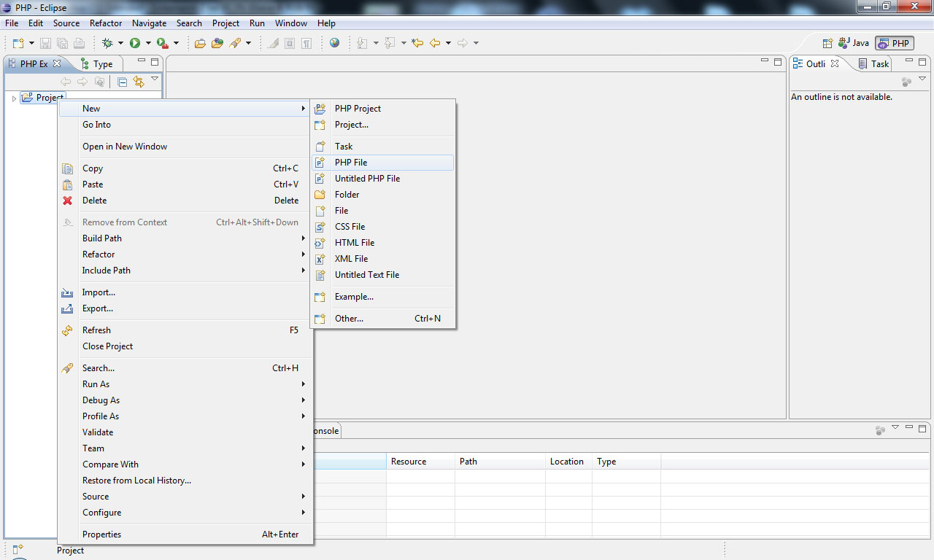Click the Print icon in the toolbar
This screenshot has height=560, width=934.
79,43
